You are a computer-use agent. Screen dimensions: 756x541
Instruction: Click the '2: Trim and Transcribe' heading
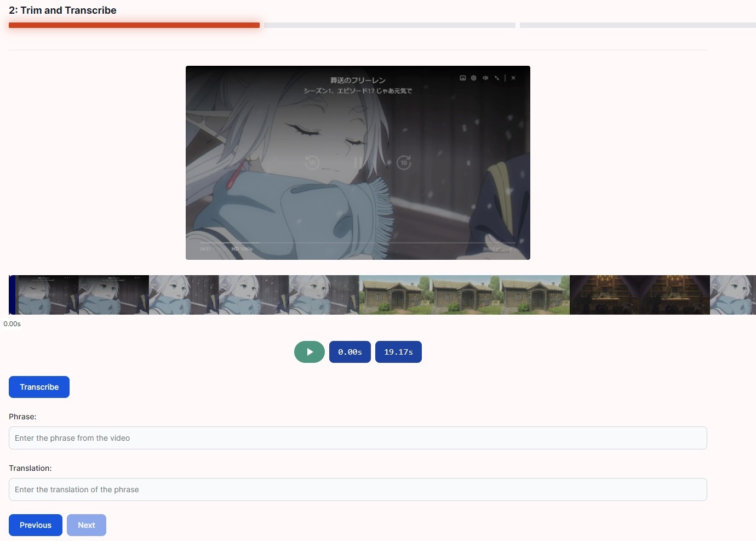pos(62,10)
